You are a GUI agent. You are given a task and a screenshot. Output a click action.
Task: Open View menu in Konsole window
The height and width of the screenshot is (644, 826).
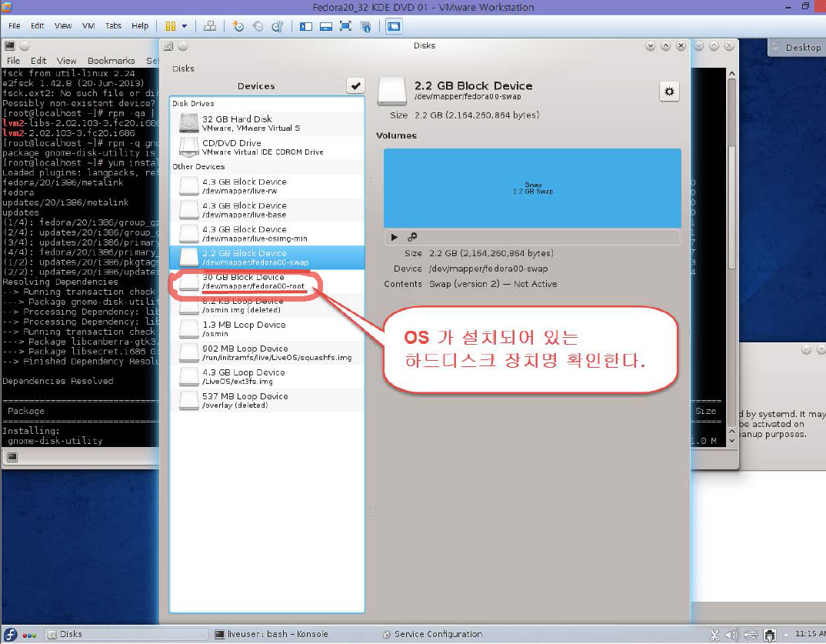67,61
